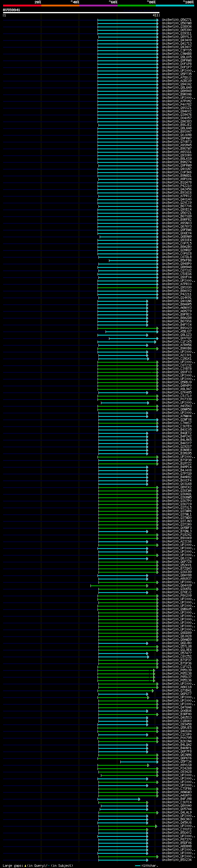Select label UniRef100_C0P3K6
Viewport: 197px width, 868px height.
click(177, 172)
